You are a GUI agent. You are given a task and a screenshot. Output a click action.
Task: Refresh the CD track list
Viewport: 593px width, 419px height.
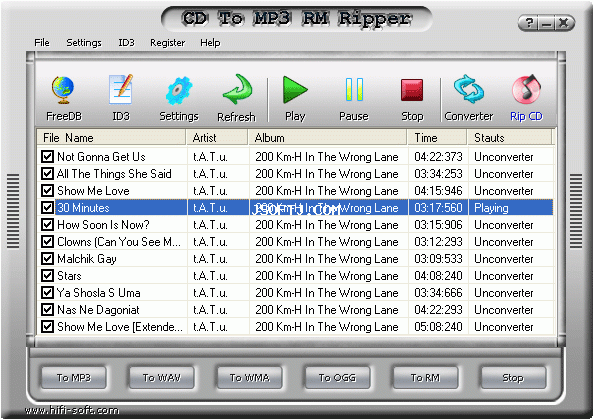237,89
